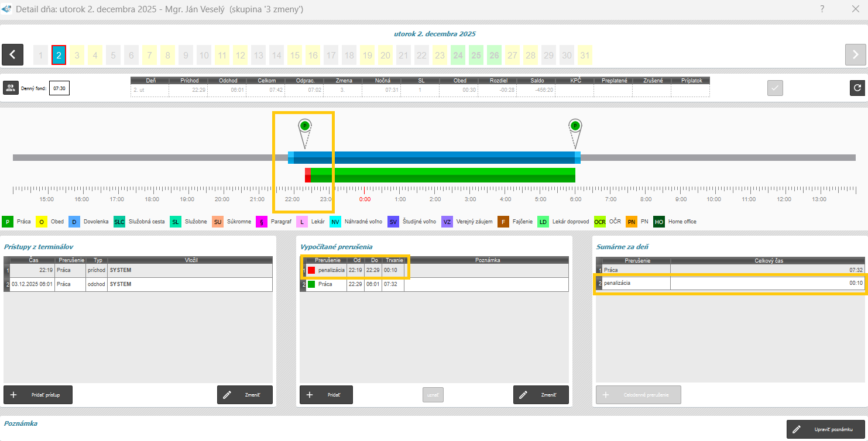Viewport: 868px width, 441px height.
Task: Select the 22:19 príchod terminal row
Action: coord(138,270)
